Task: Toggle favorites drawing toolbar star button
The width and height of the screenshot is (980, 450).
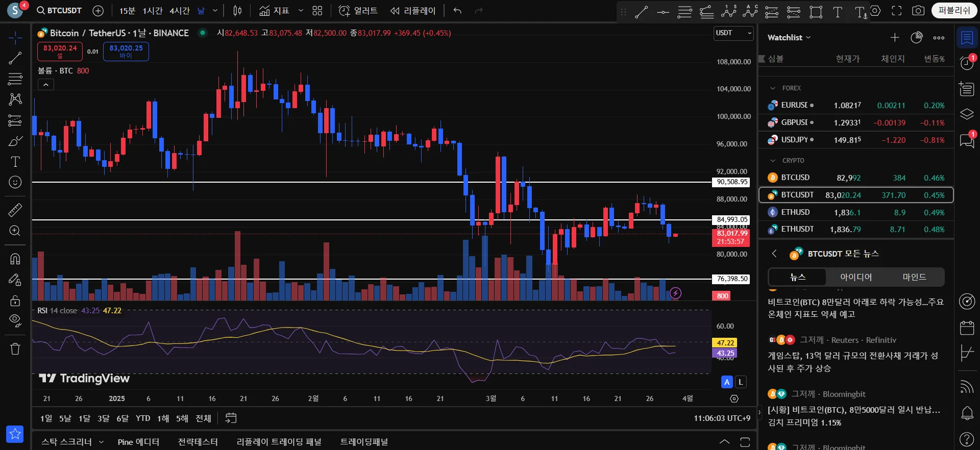Action: 15,434
